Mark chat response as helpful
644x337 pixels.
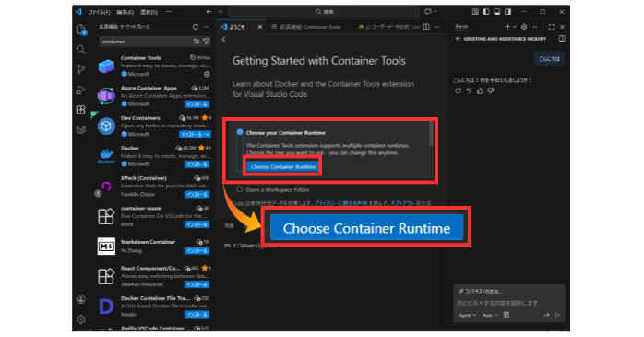(480, 90)
